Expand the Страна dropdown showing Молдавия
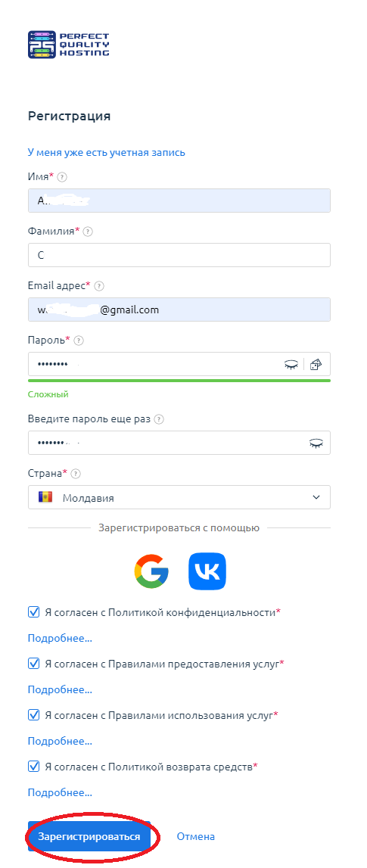 coord(179,497)
